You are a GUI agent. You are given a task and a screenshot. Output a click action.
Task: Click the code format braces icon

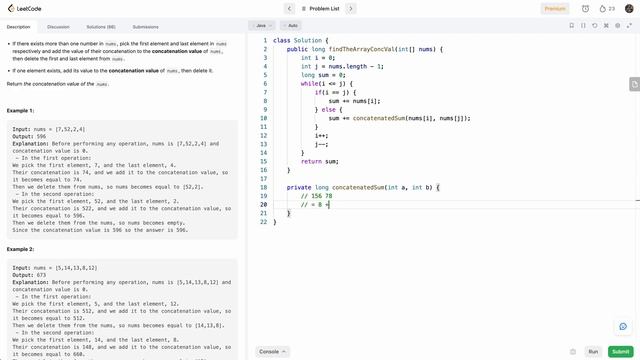(583, 25)
